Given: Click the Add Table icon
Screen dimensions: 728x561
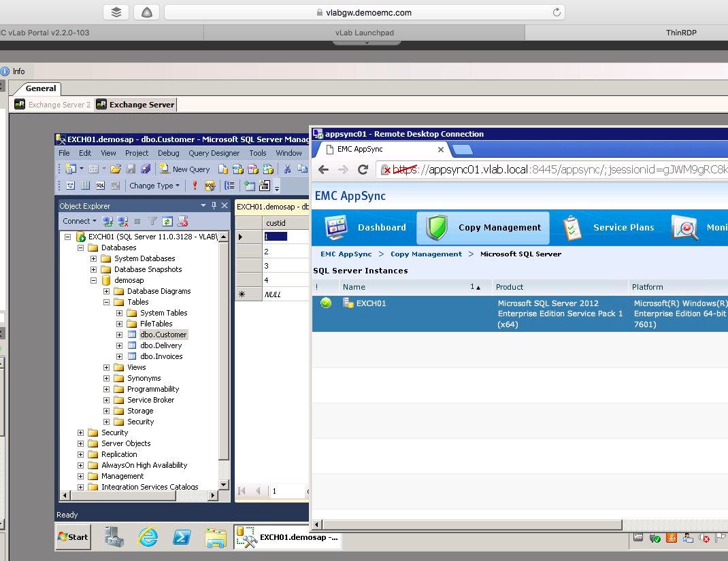Looking at the screenshot, I should pyautogui.click(x=250, y=186).
